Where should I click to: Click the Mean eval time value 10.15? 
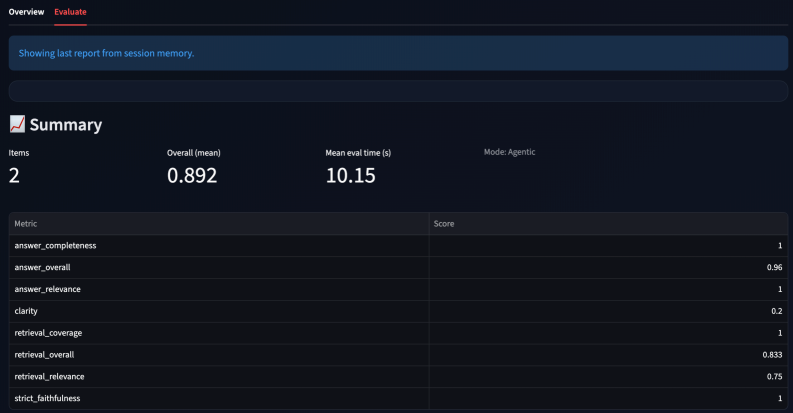tap(352, 176)
